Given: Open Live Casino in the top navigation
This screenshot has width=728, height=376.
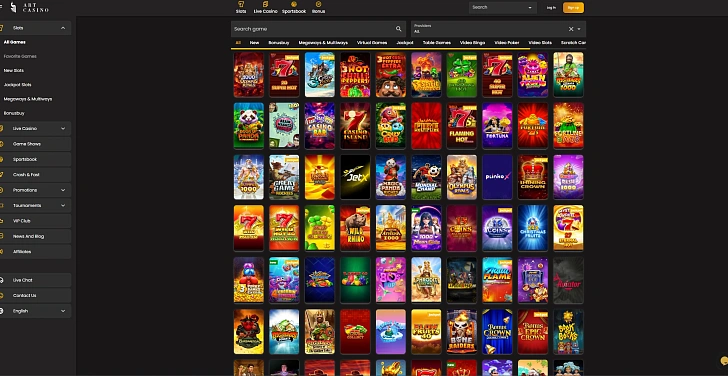Looking at the screenshot, I should tap(266, 7).
